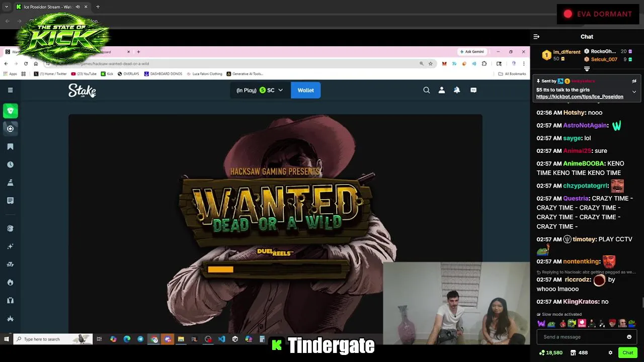The width and height of the screenshot is (644, 362).
Task: Collapse the Kick chat panel
Action: (x=536, y=37)
